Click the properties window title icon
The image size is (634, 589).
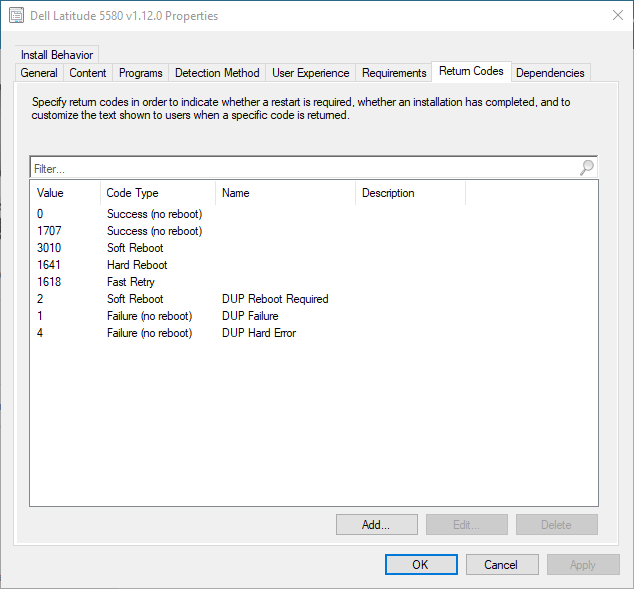tap(17, 15)
